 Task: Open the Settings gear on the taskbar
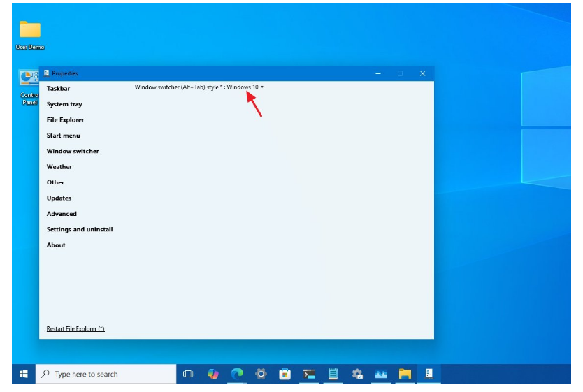click(x=261, y=374)
